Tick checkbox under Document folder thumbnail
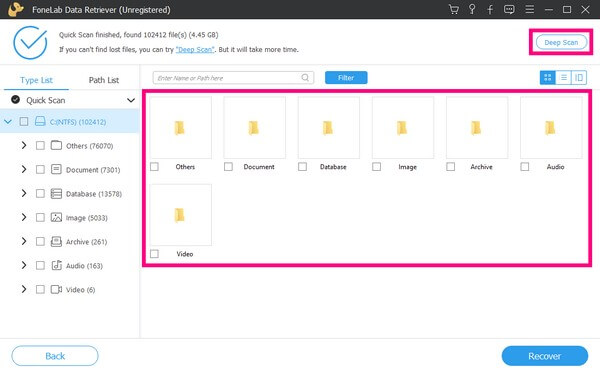Image resolution: width=600 pixels, height=377 pixels. click(228, 166)
